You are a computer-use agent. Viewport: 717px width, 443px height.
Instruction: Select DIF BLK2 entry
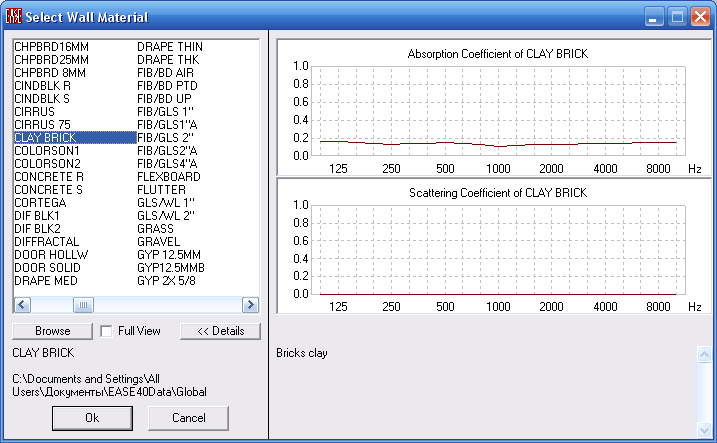[x=37, y=229]
